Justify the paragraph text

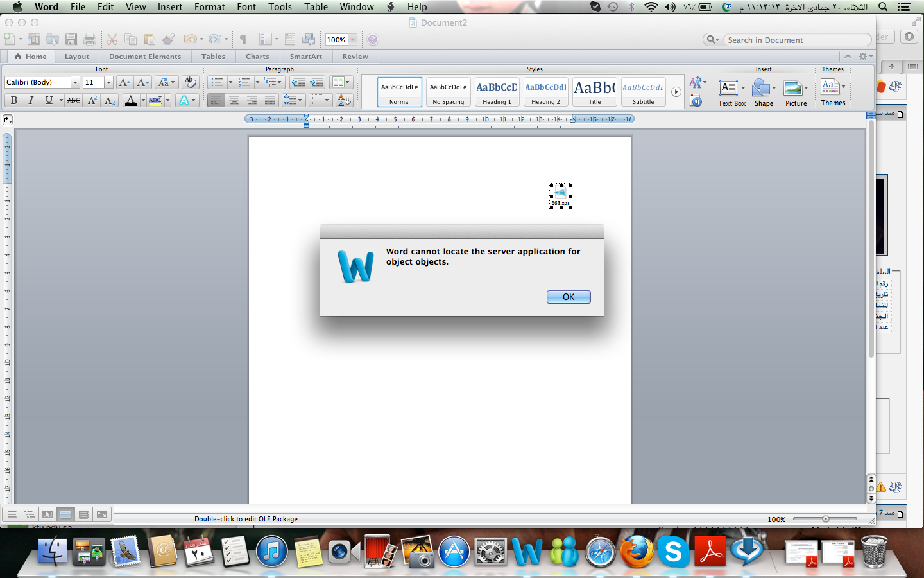tap(270, 100)
